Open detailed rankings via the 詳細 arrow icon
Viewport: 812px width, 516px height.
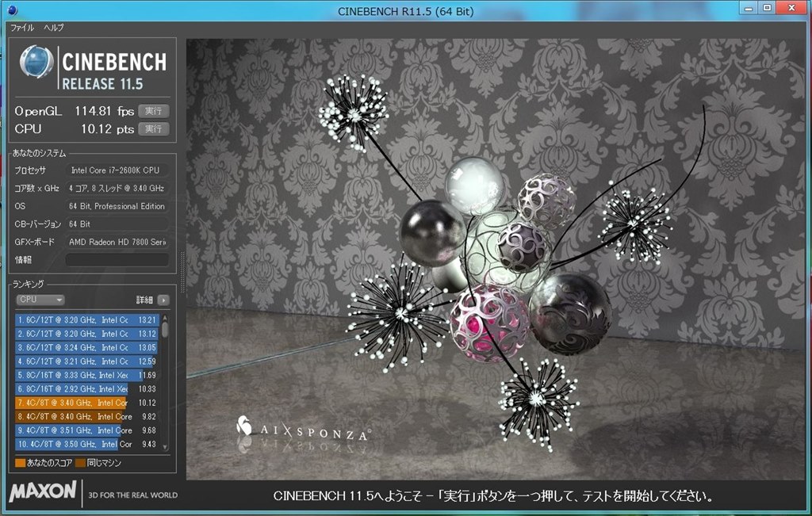point(163,300)
